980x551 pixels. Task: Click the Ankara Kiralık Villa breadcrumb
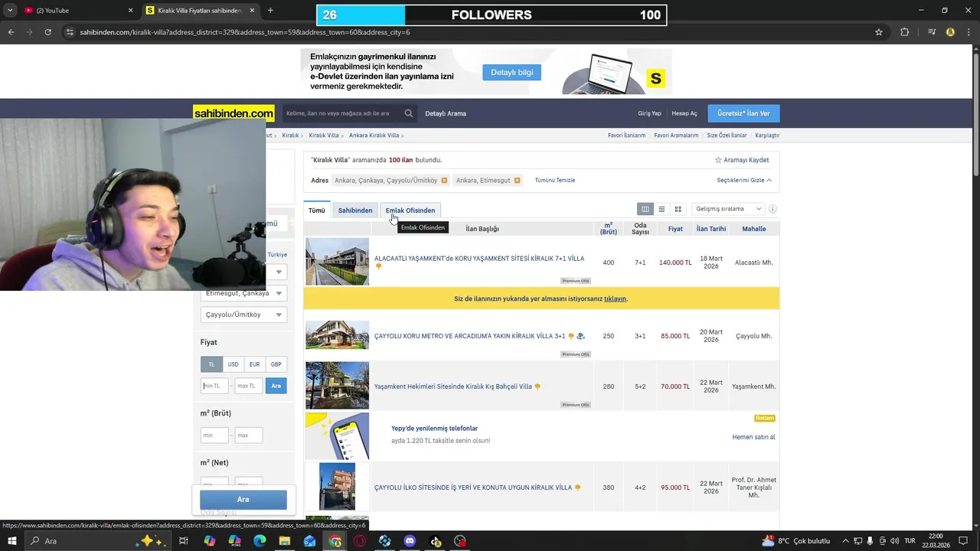tap(374, 135)
